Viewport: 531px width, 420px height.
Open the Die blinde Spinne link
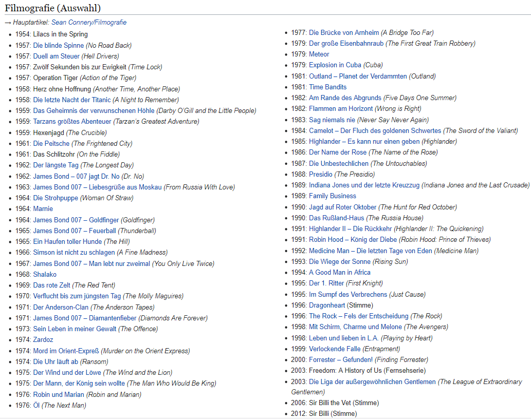point(58,45)
